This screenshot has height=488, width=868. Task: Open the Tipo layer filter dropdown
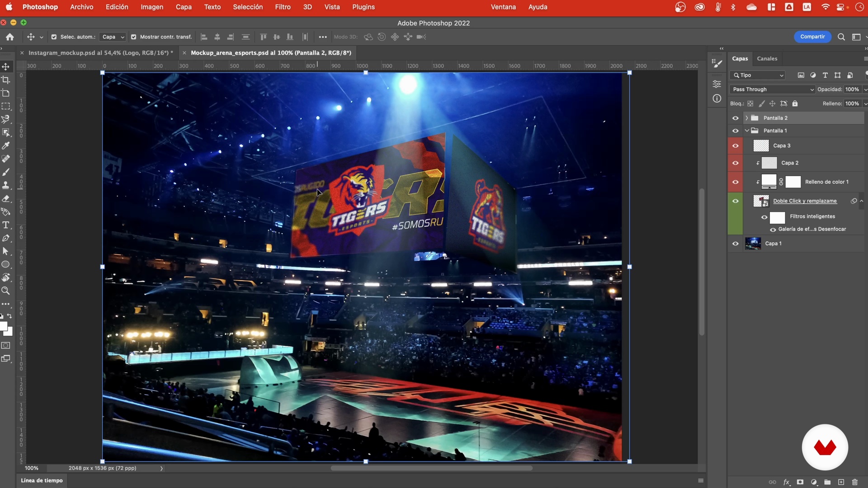point(758,75)
